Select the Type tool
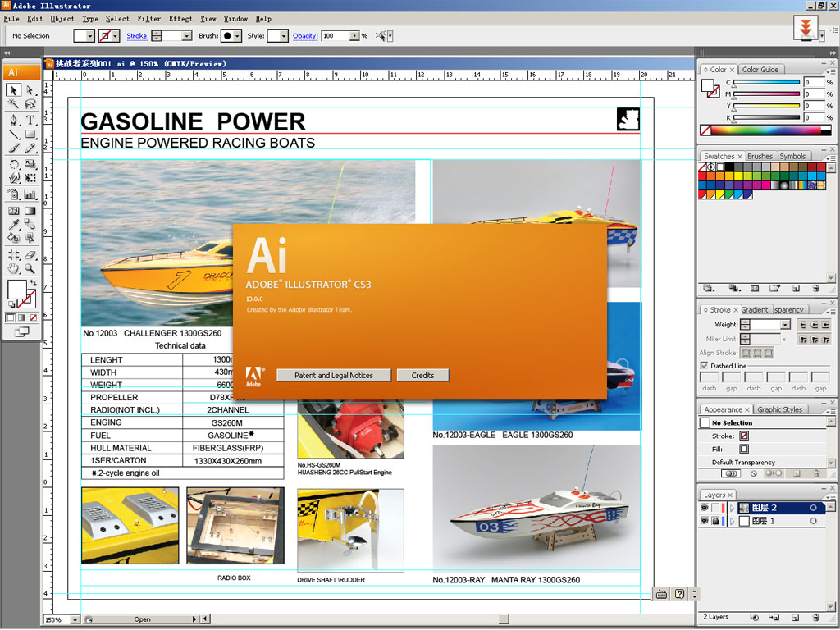 point(30,120)
